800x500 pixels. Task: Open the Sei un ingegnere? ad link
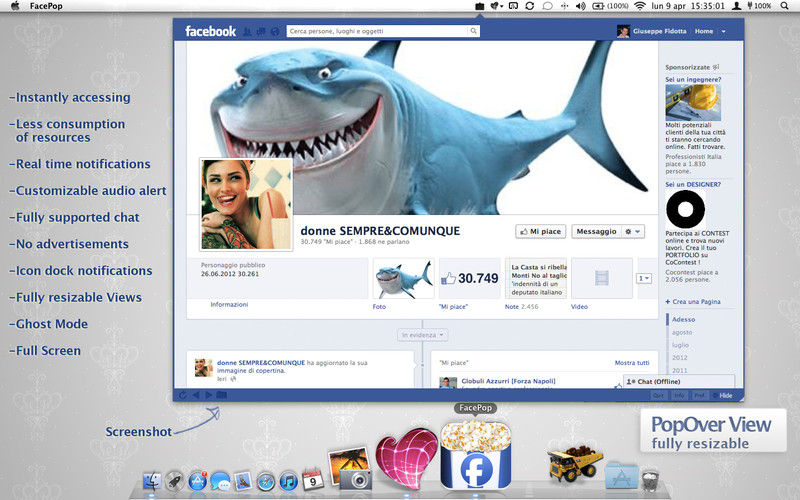(x=693, y=80)
